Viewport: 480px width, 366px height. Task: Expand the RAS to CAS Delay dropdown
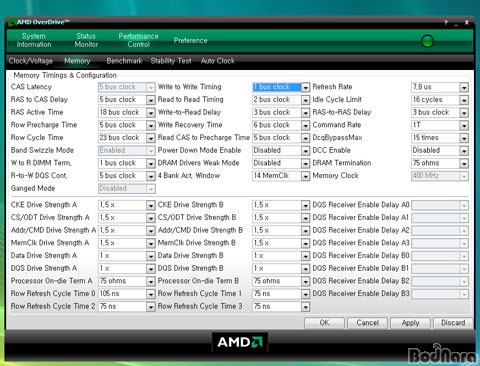tap(151, 100)
